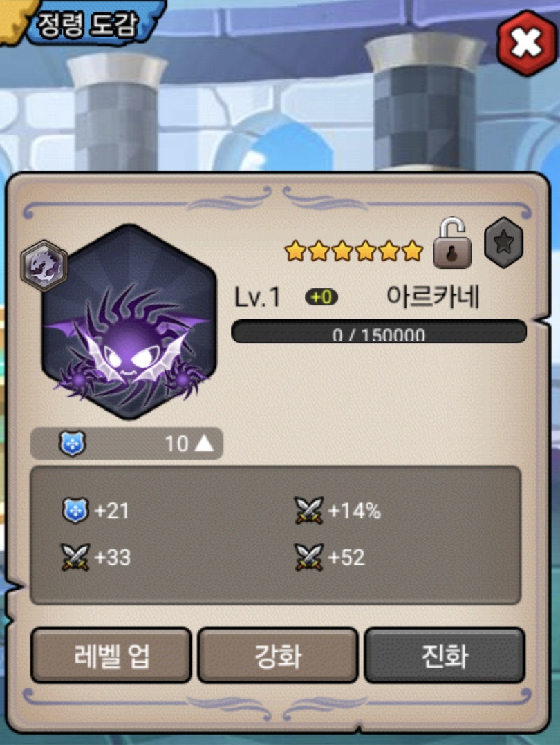Toggle the unlocked padlock icon
The height and width of the screenshot is (745, 560).
tap(452, 243)
